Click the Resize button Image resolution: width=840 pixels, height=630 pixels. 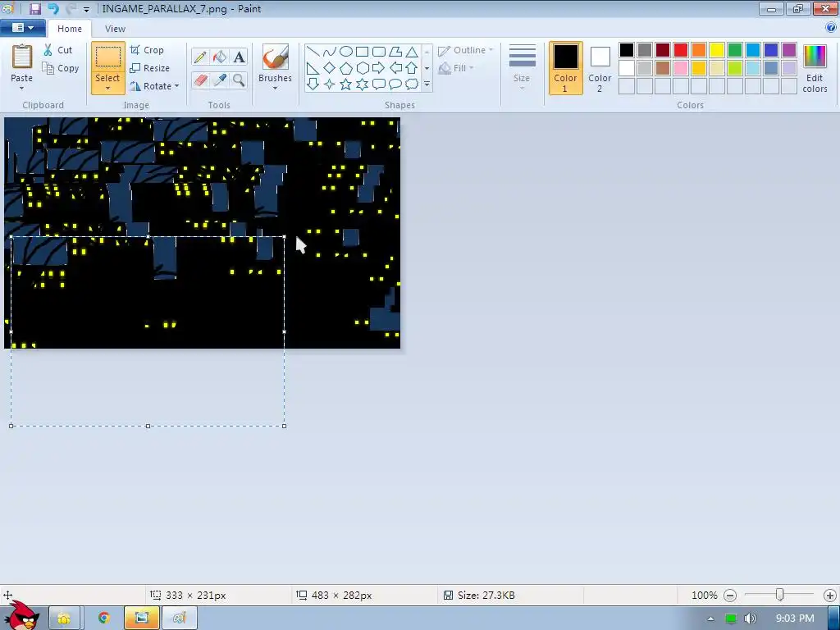click(x=150, y=69)
